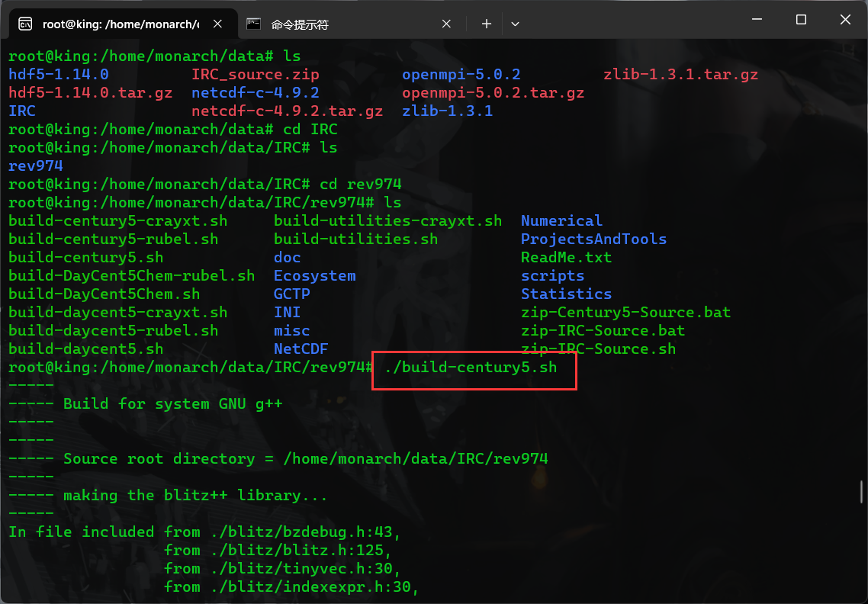Click the 'cd IRC' command text
The image size is (868, 604).
click(310, 129)
